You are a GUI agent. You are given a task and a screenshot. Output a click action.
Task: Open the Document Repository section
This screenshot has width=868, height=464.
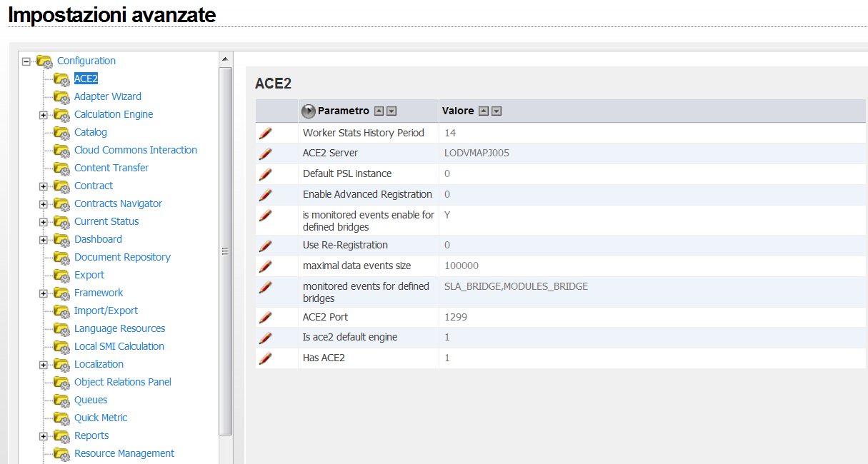pos(122,257)
